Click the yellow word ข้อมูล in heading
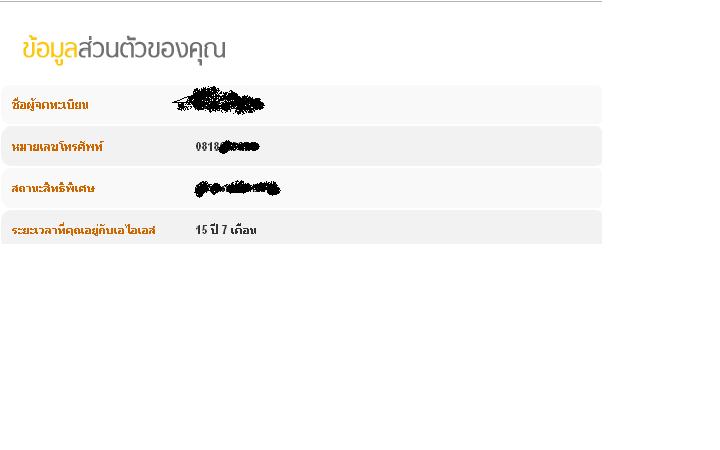The height and width of the screenshot is (450, 720). tap(50, 49)
